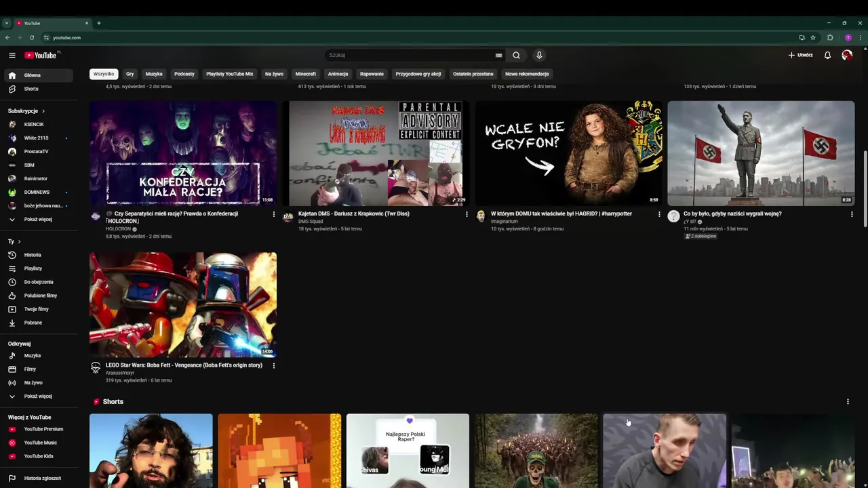Click the YouTube logo
The height and width of the screenshot is (488, 868).
click(x=42, y=55)
